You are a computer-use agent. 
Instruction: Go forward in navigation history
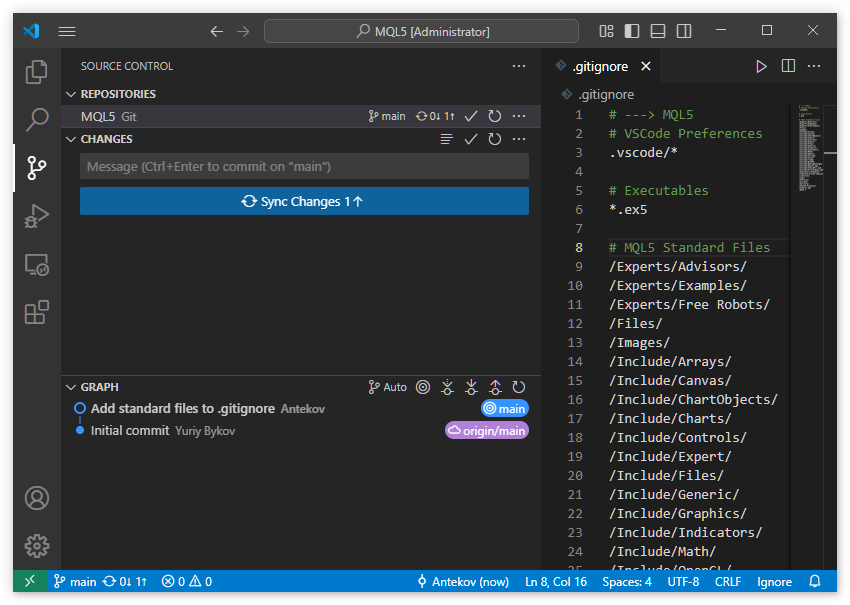[x=243, y=31]
